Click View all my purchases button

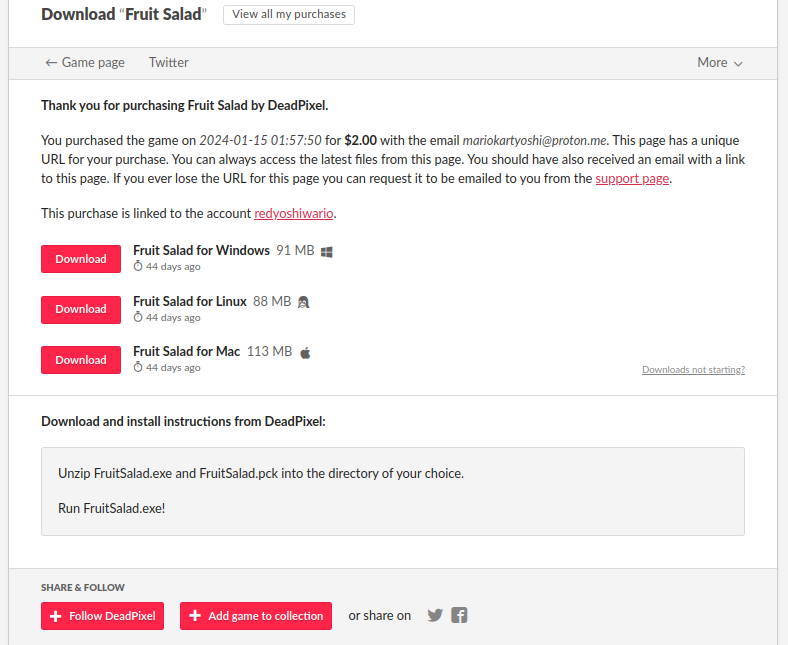tap(289, 15)
